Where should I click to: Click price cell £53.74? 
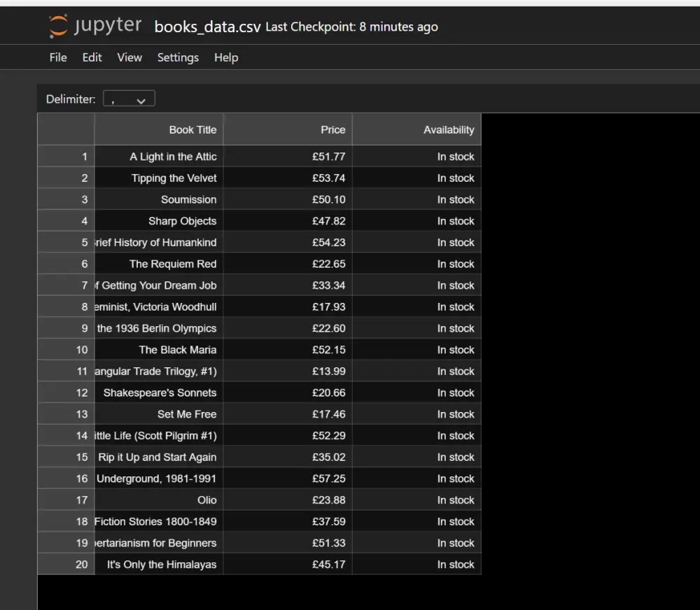[288, 178]
